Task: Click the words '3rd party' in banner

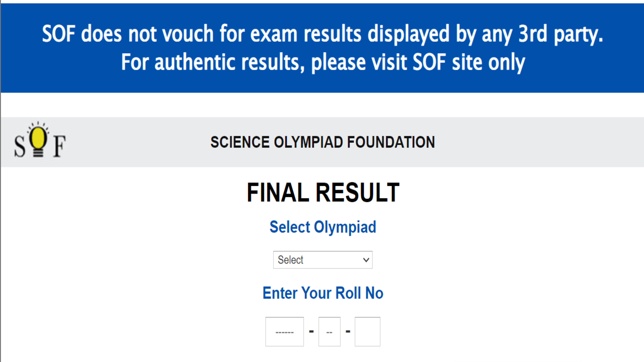Action: point(560,34)
